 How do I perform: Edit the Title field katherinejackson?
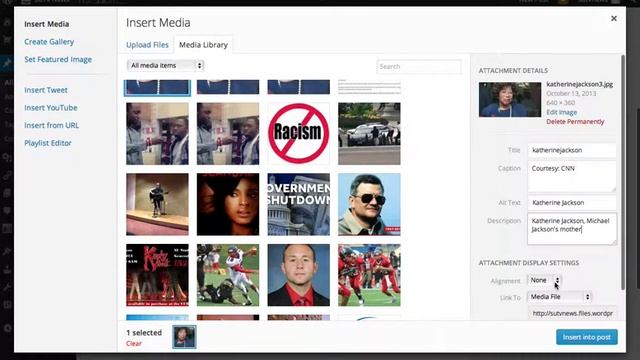click(x=571, y=150)
